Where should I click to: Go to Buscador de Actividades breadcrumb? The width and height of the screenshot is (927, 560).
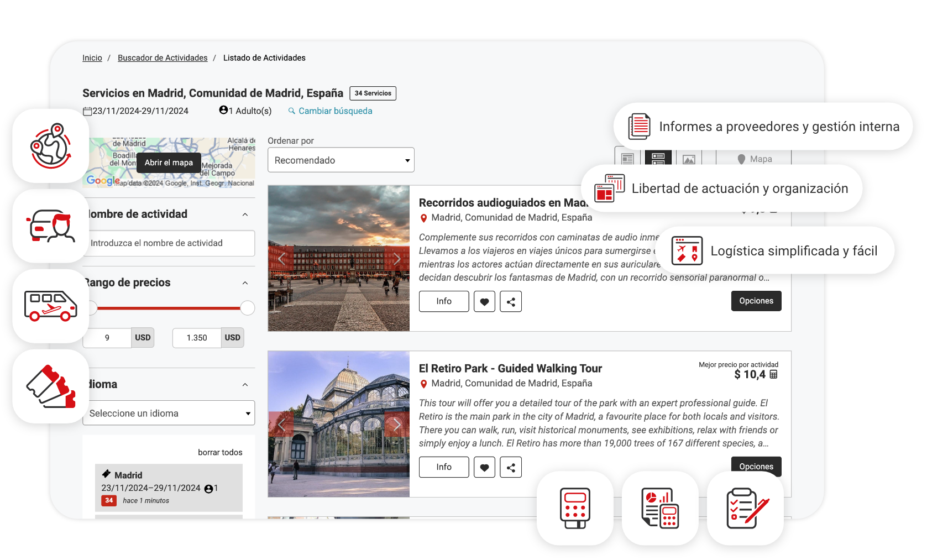tap(163, 58)
